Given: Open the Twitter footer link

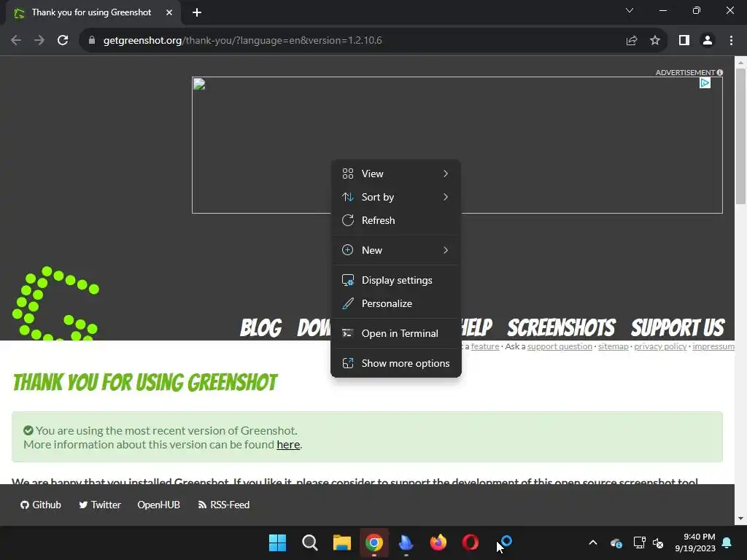Looking at the screenshot, I should point(100,505).
